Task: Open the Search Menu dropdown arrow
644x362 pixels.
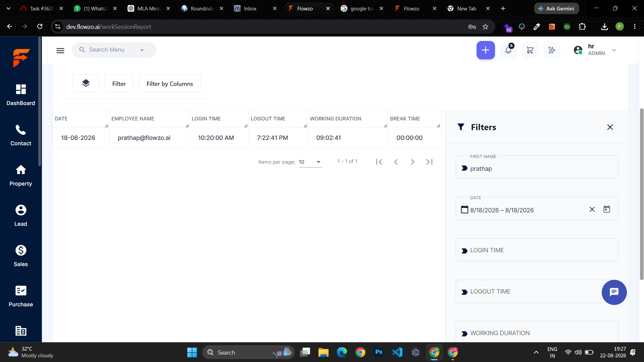Action: click(142, 50)
